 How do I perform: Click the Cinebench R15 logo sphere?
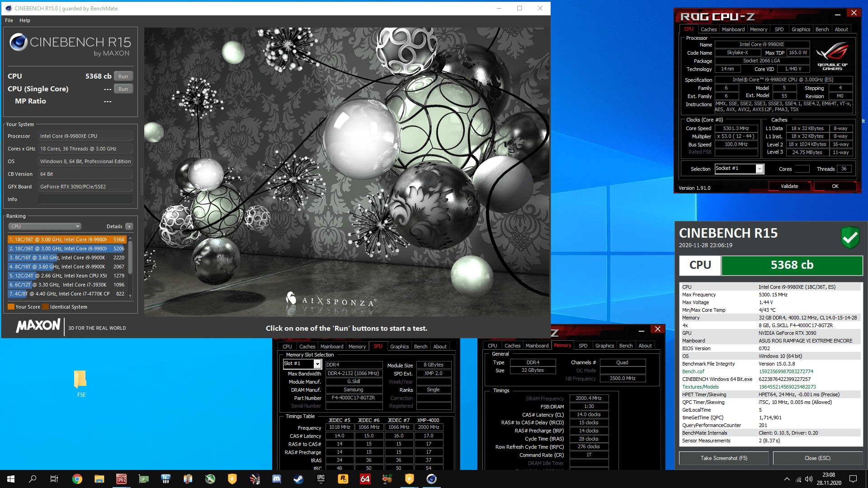pos(19,42)
